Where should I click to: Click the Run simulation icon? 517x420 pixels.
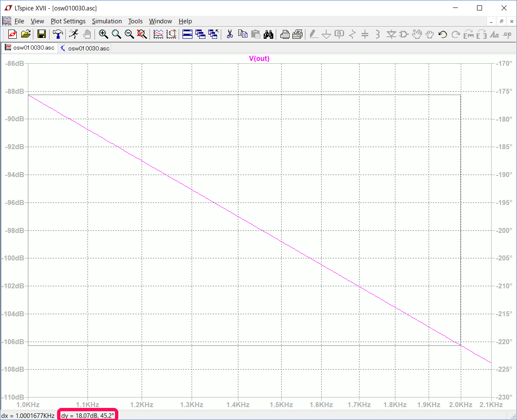[74, 34]
